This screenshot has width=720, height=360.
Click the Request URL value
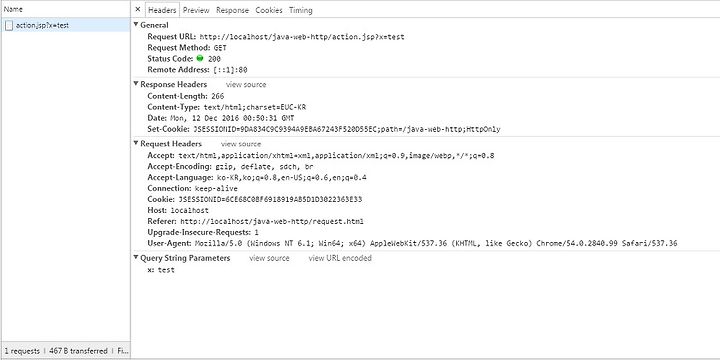303,37
